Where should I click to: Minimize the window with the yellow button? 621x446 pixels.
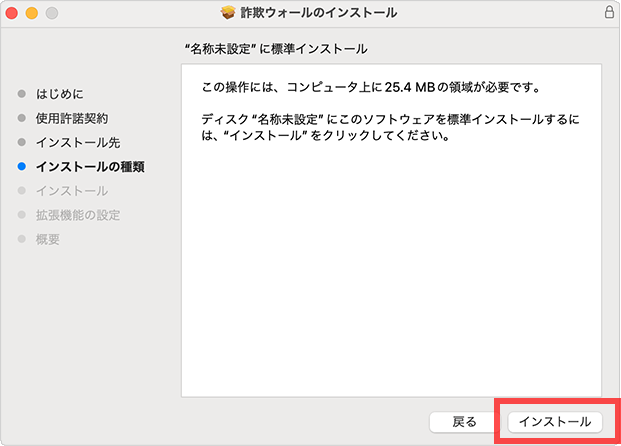click(32, 13)
